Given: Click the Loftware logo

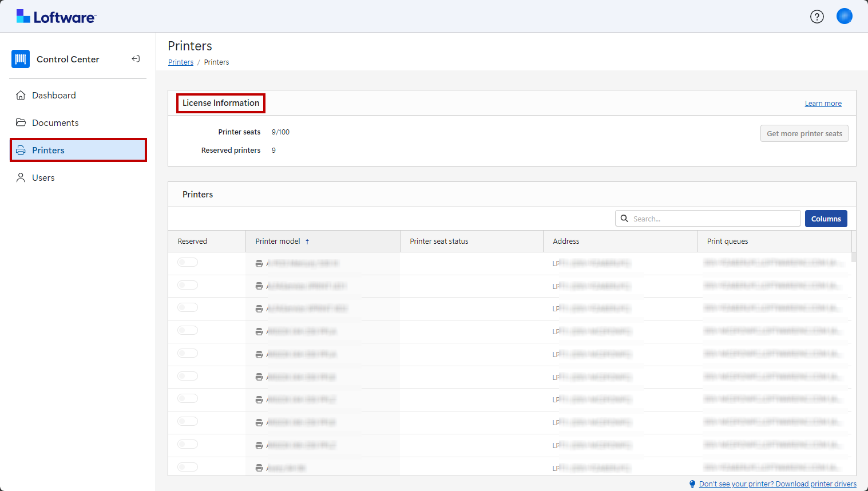Looking at the screenshot, I should coord(56,17).
